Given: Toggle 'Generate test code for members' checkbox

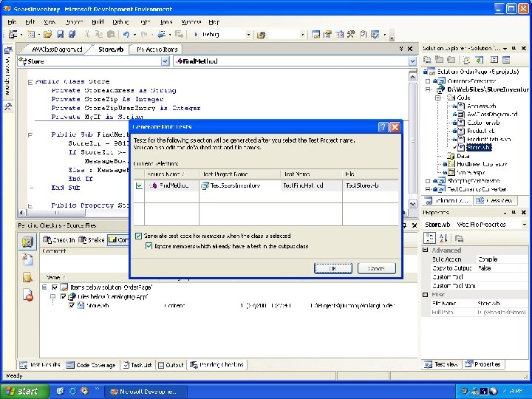Looking at the screenshot, I should (x=139, y=236).
